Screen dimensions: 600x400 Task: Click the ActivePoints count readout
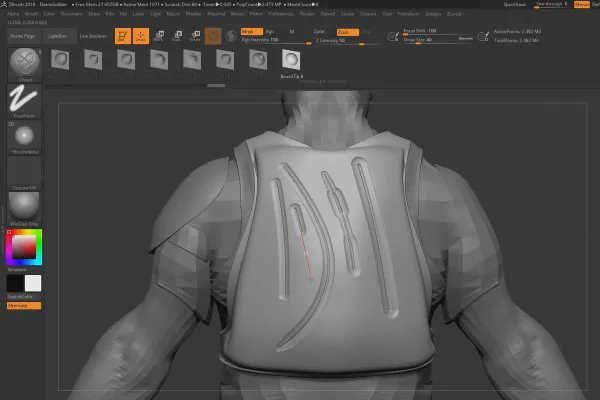point(517,32)
